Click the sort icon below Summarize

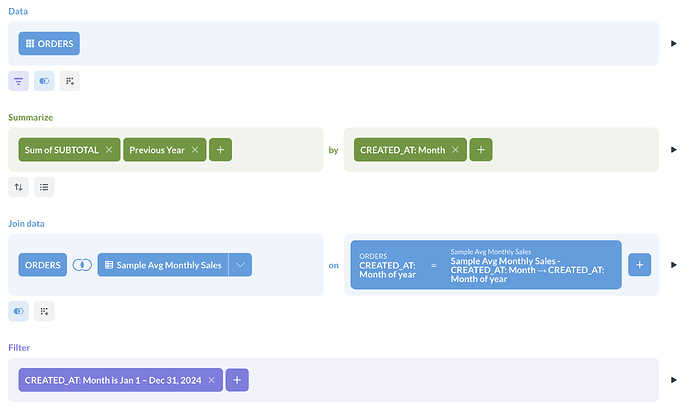(19, 186)
